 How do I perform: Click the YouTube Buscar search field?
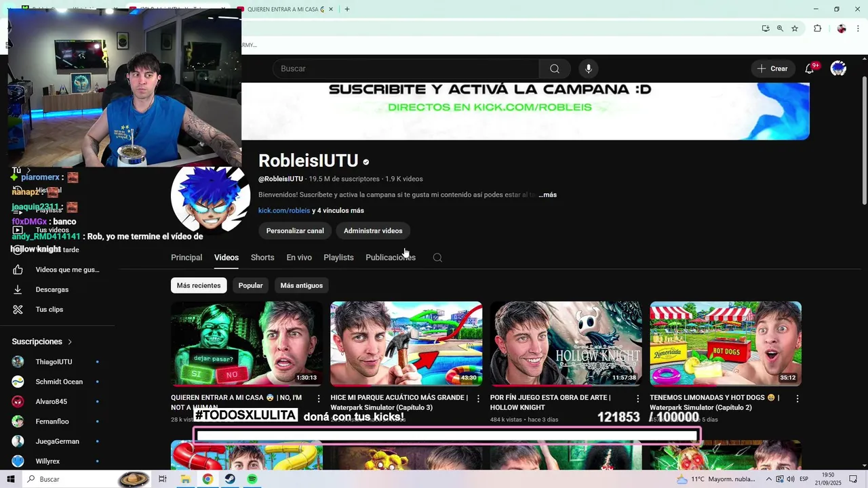[406, 68]
